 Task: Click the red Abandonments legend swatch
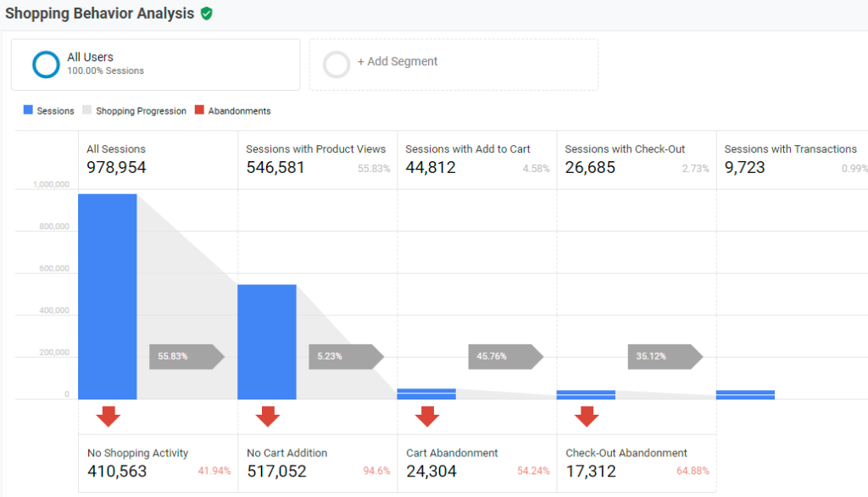click(x=199, y=109)
